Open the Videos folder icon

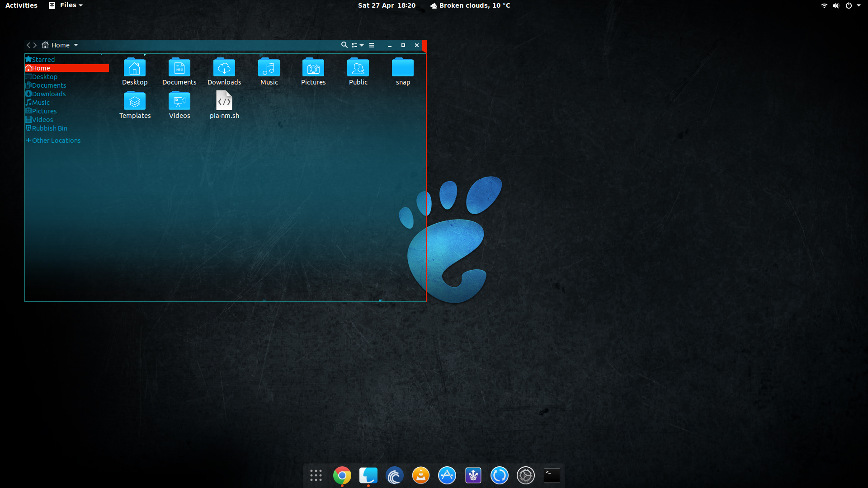179,101
